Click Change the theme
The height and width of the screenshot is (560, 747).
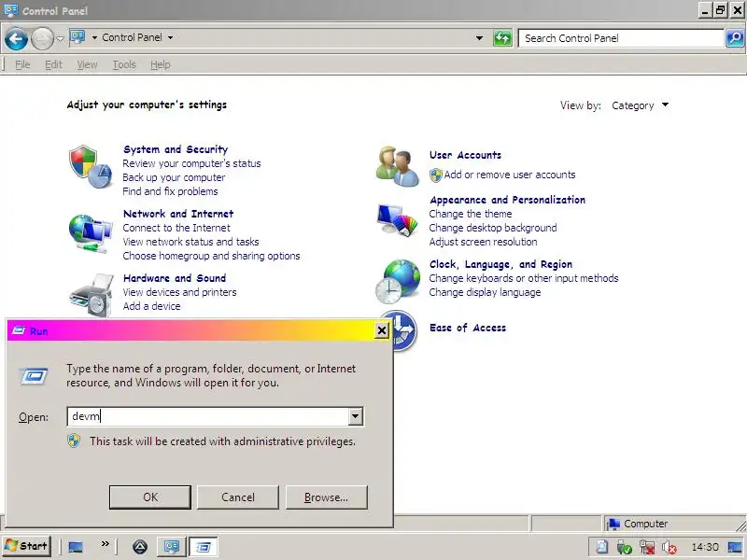471,214
